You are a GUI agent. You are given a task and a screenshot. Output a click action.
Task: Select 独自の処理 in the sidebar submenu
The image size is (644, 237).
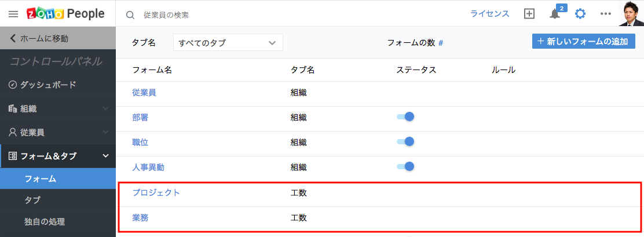(58, 222)
